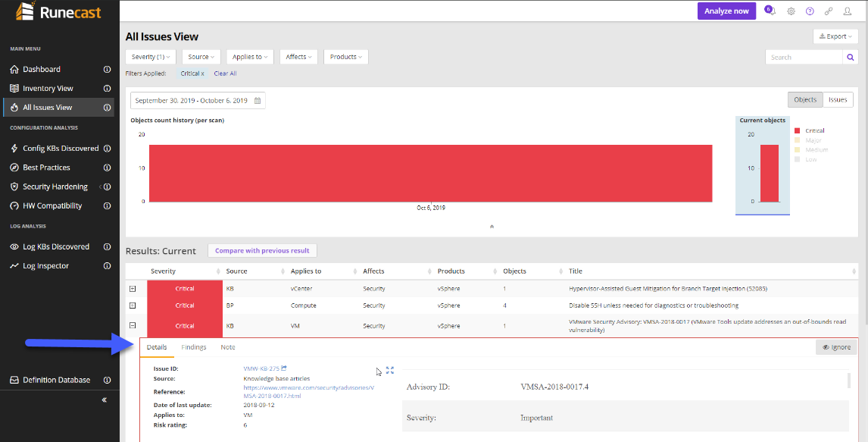The height and width of the screenshot is (442, 868).
Task: Open the help question mark icon
Action: point(810,11)
